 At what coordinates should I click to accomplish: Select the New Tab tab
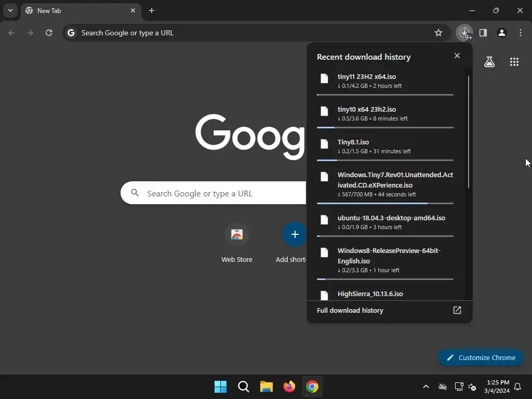point(81,10)
